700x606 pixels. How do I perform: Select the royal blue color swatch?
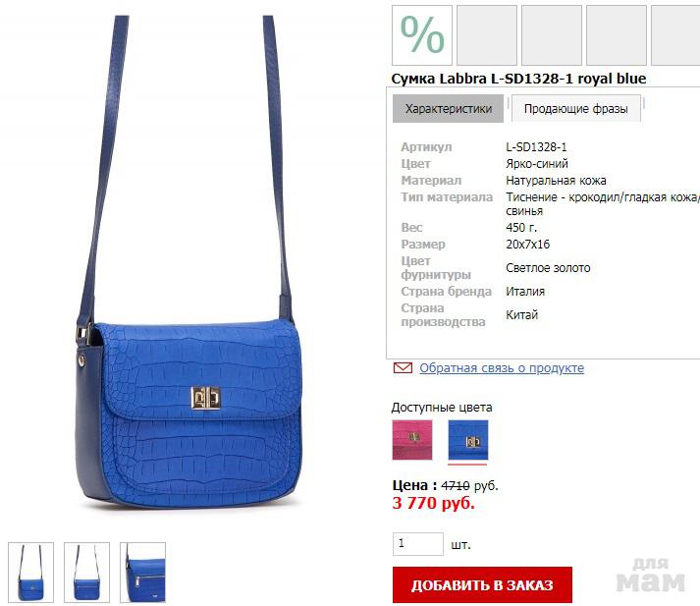pos(468,440)
